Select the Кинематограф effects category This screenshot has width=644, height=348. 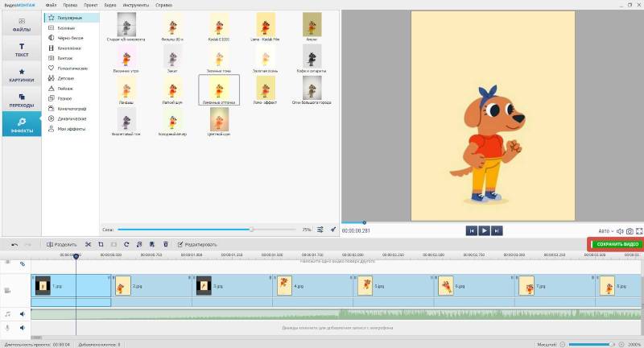(x=72, y=109)
